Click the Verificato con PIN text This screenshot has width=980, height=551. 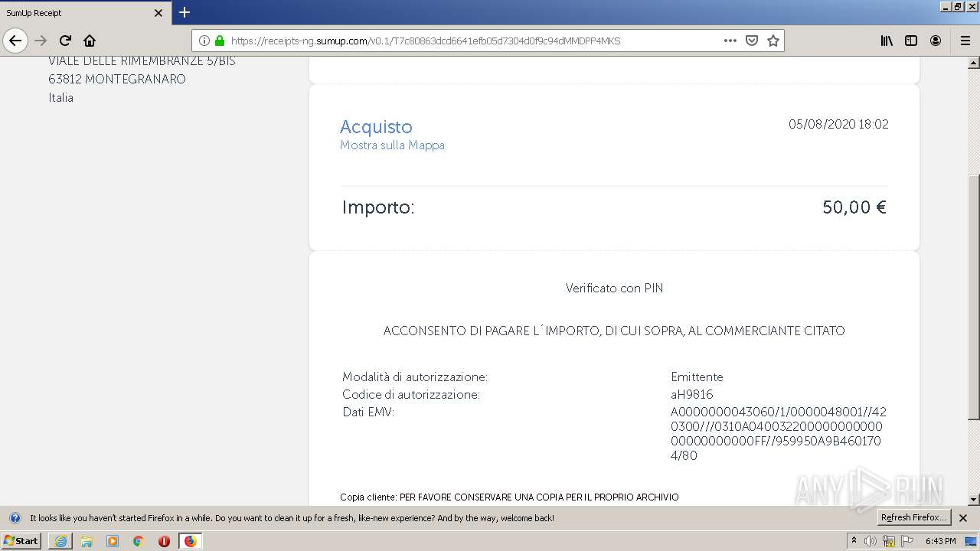click(614, 289)
